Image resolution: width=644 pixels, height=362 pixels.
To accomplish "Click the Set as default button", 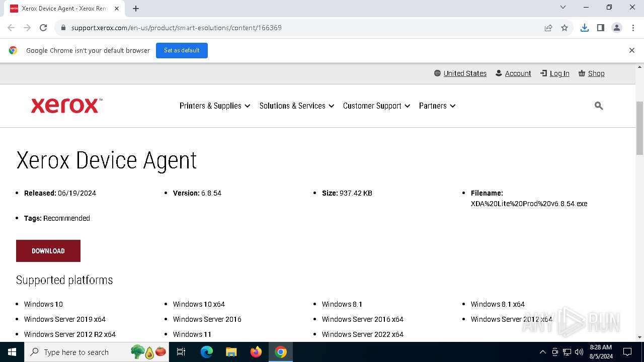I will point(182,50).
